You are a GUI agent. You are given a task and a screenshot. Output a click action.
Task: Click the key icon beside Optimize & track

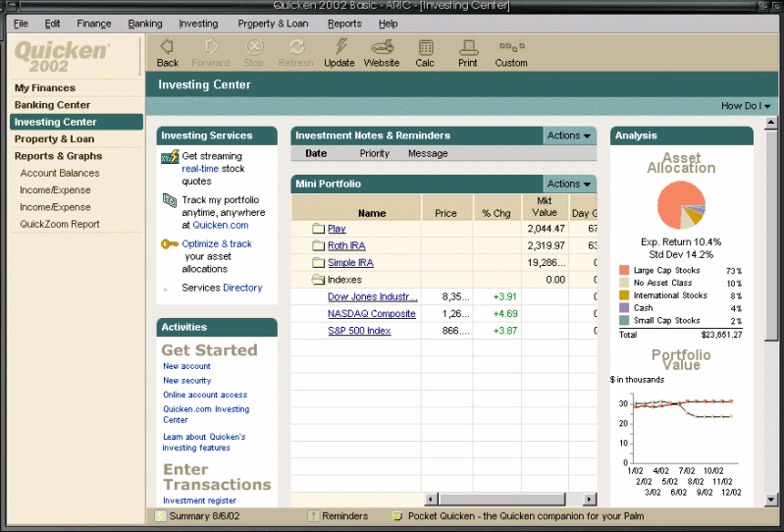(x=170, y=244)
